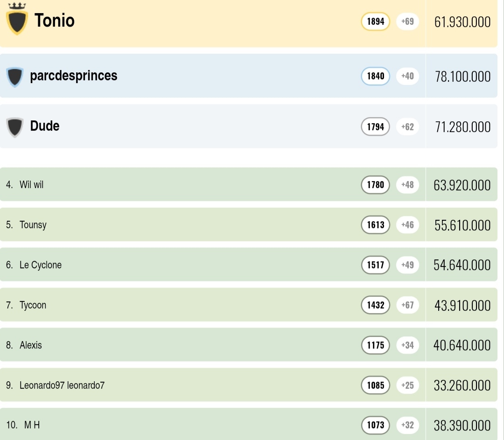
Task: Open Tonio's manager profile
Action: pos(55,21)
